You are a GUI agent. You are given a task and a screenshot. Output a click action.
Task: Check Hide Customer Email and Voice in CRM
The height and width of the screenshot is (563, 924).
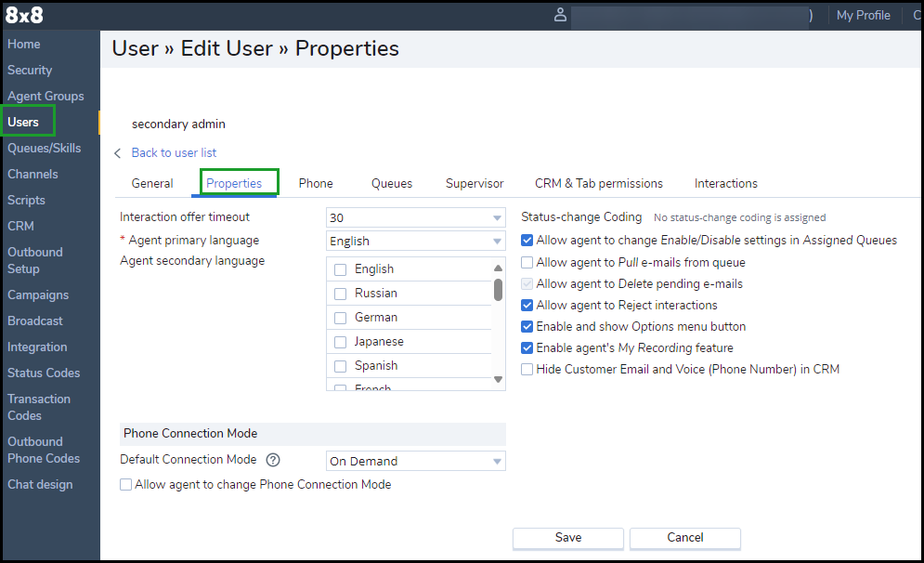[x=527, y=369]
